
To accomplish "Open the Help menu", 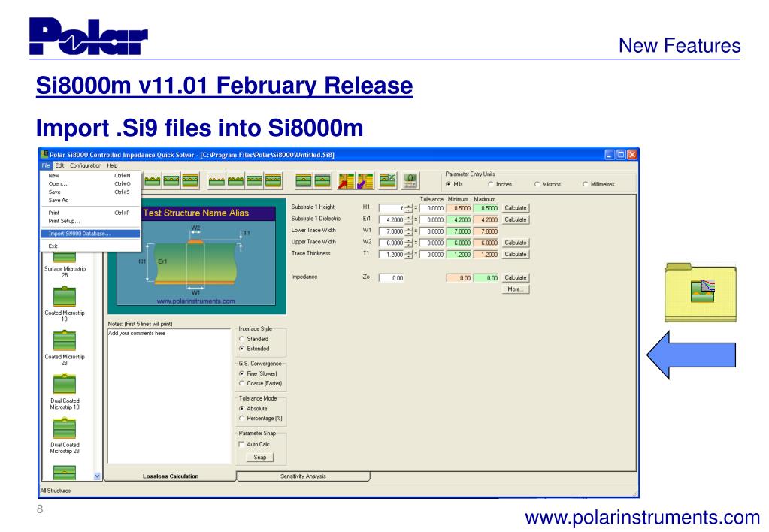I will 112,166.
